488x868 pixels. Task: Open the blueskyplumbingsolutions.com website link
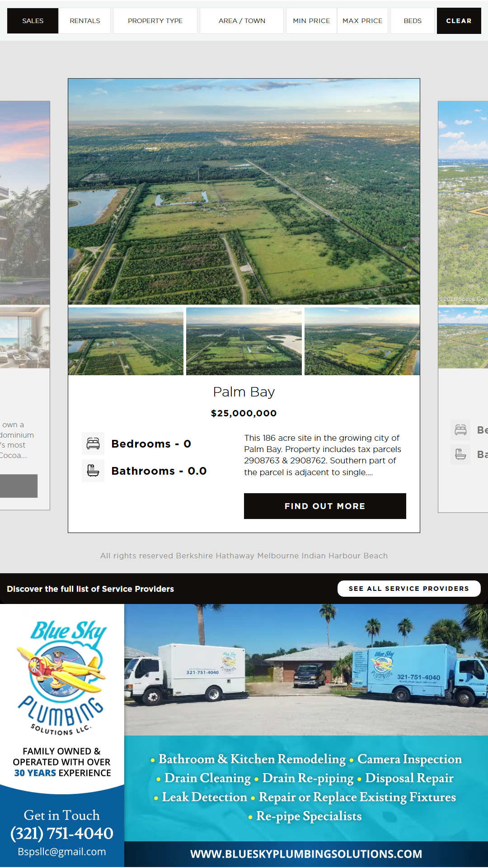306,854
